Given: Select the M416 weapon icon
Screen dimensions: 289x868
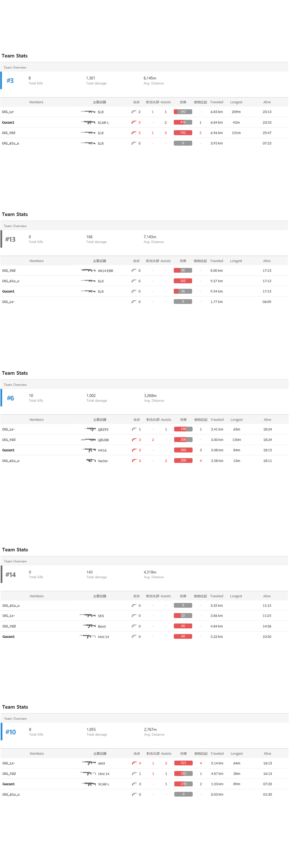Looking at the screenshot, I should point(90,450).
